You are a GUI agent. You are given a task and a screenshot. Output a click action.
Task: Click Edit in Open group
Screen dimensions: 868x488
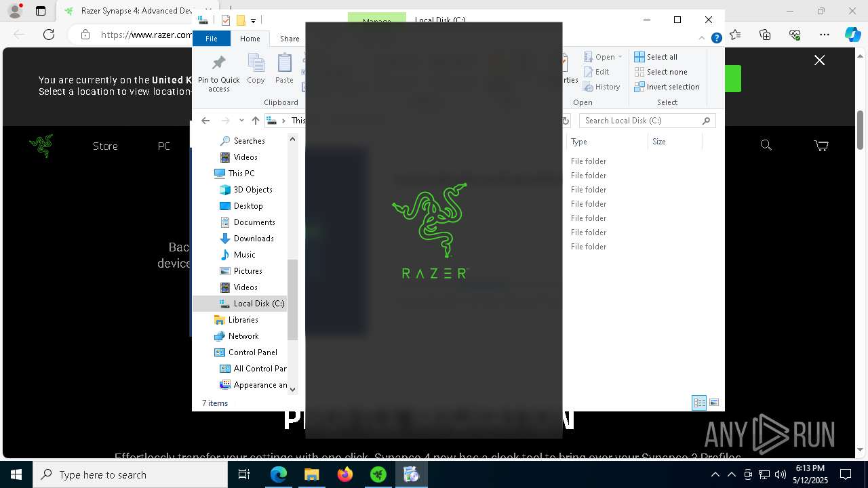(x=596, y=72)
